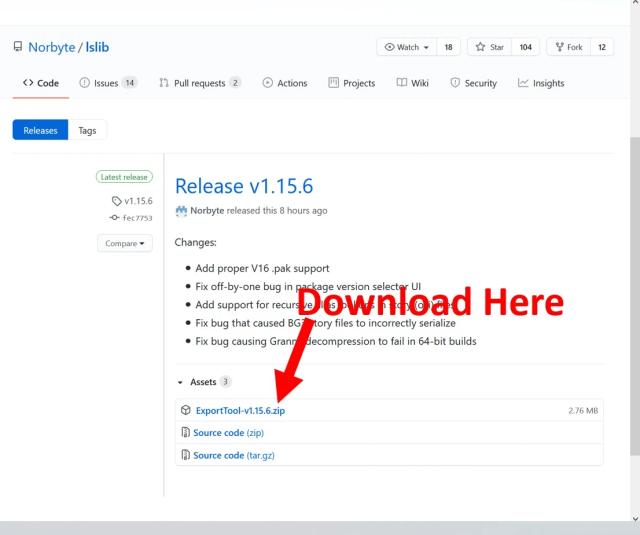Screen dimensions: 640x535
Task: Open the watchers count of 18
Action: pyautogui.click(x=448, y=47)
